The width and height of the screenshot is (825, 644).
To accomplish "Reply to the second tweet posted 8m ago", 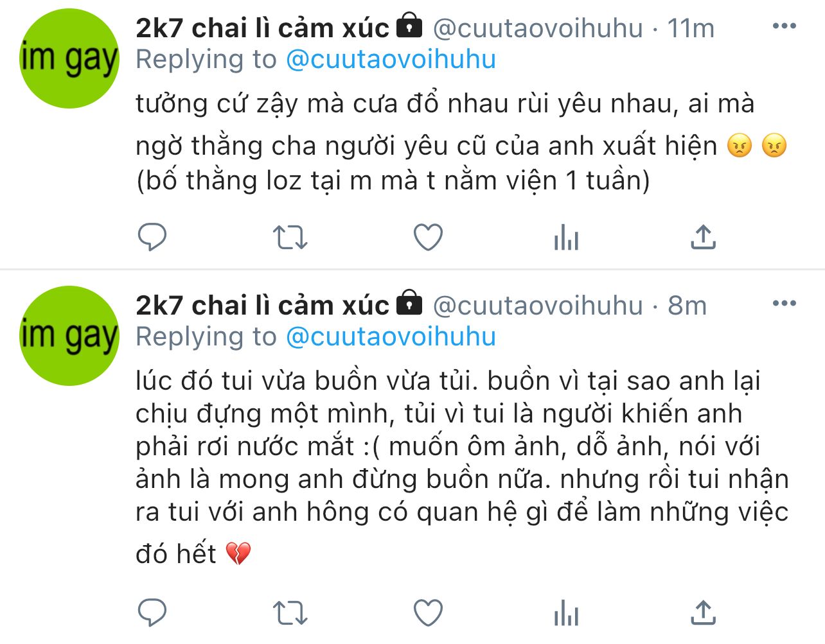I will click(152, 612).
